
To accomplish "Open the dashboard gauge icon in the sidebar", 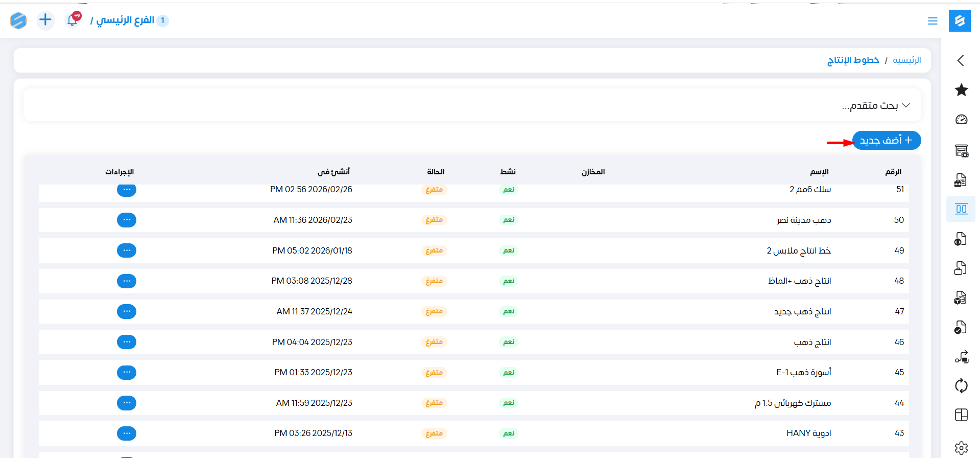I will (x=961, y=120).
